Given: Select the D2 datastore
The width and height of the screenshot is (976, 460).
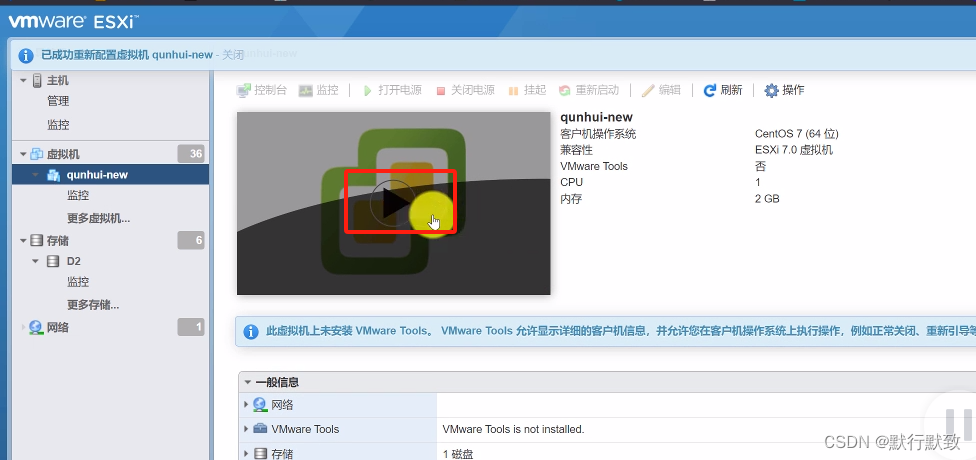Looking at the screenshot, I should coord(73,261).
